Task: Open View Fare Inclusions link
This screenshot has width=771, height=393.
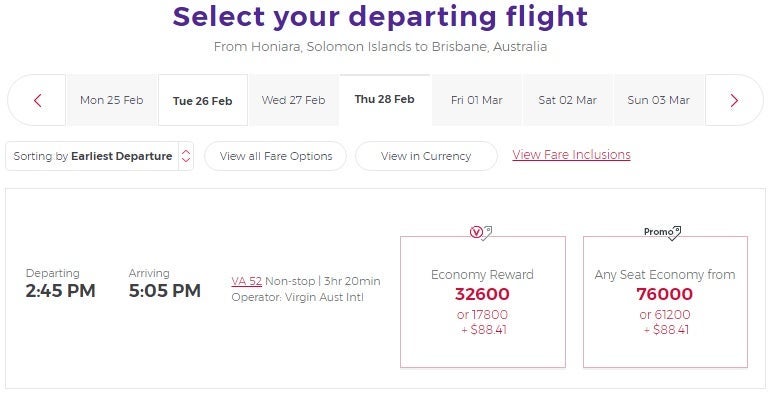Action: [571, 154]
